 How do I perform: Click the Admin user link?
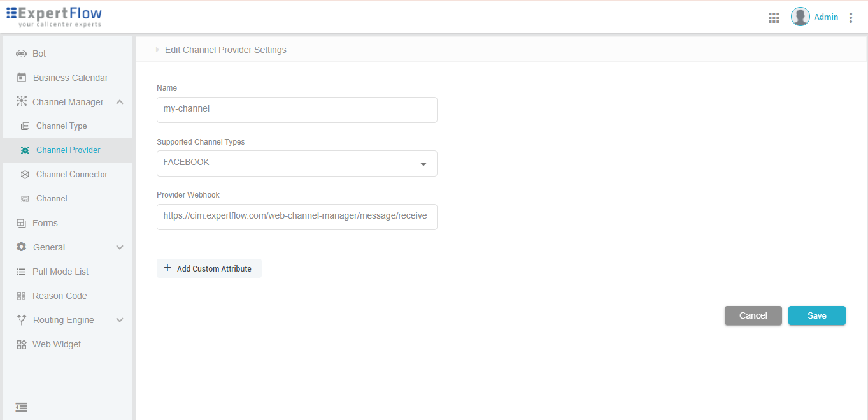pyautogui.click(x=826, y=17)
